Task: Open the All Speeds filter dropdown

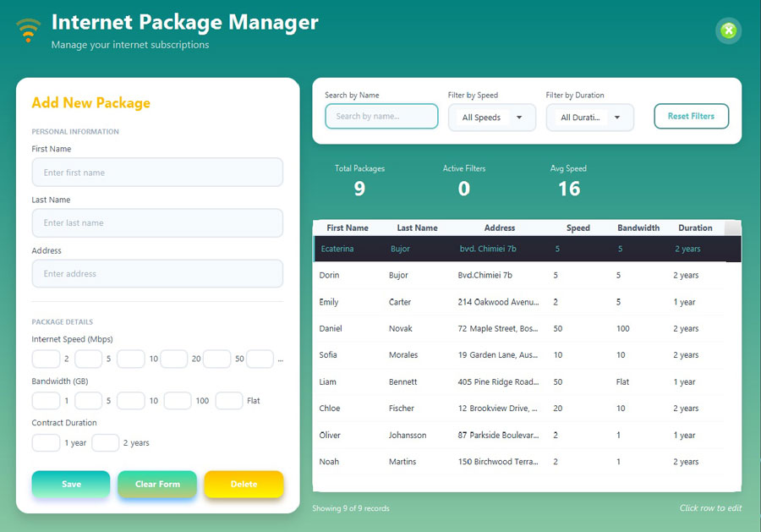Action: [x=492, y=118]
